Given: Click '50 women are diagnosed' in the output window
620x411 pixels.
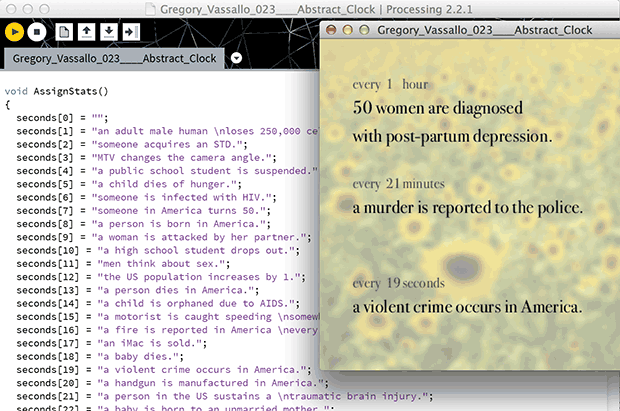Looking at the screenshot, I should (x=438, y=108).
